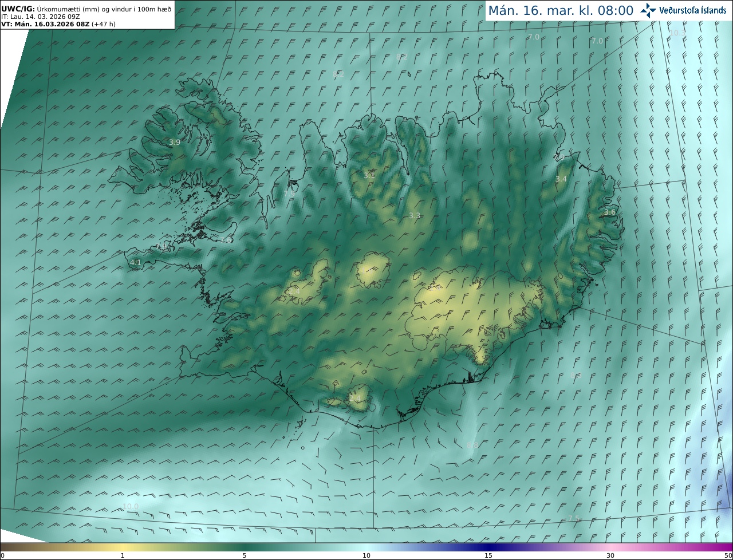Click the '3.1' value on the map
The width and height of the screenshot is (733, 560).
tap(369, 175)
